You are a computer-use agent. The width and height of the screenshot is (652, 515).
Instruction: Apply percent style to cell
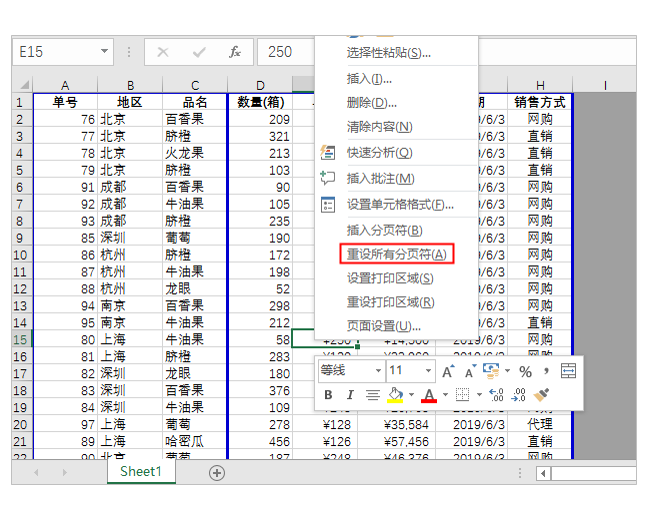click(525, 372)
